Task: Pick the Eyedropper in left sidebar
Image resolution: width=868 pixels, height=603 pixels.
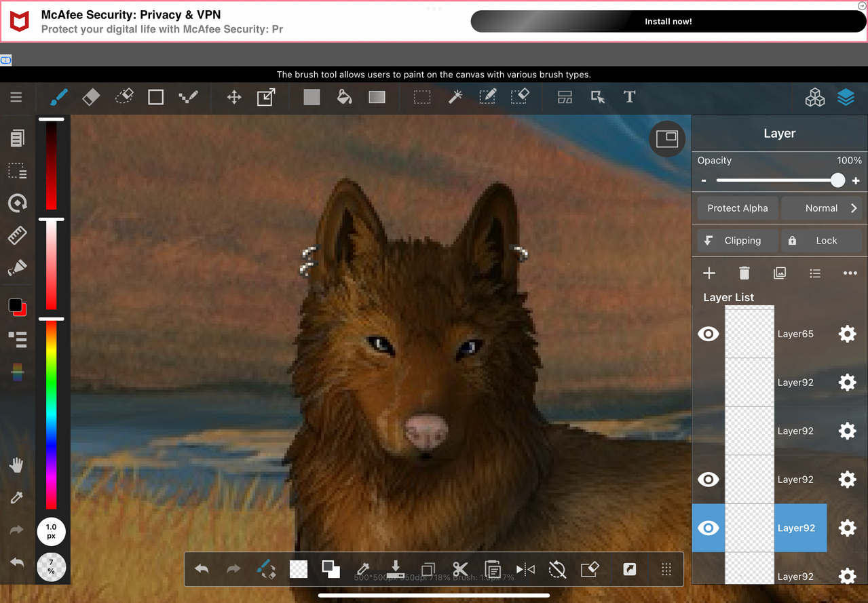Action: tap(16, 498)
